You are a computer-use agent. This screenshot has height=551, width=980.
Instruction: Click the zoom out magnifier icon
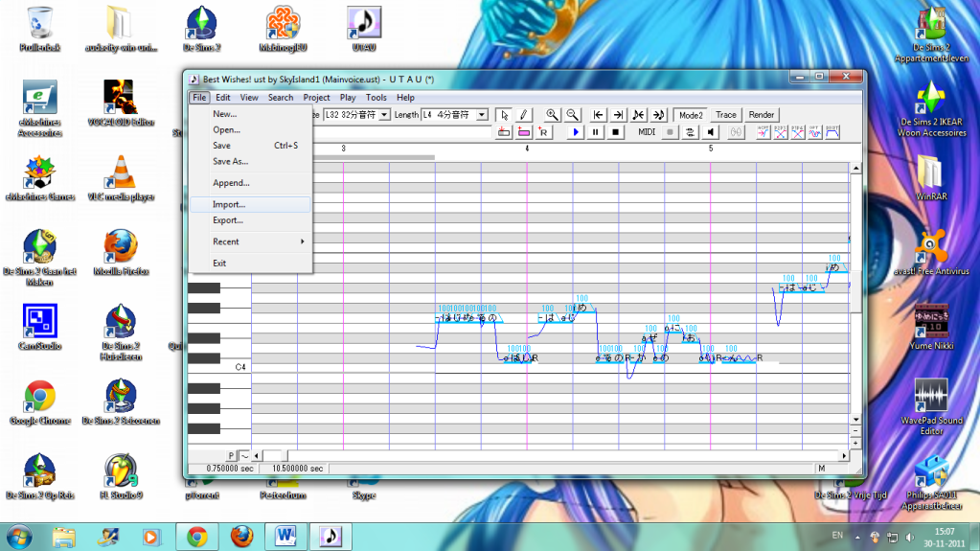[572, 115]
